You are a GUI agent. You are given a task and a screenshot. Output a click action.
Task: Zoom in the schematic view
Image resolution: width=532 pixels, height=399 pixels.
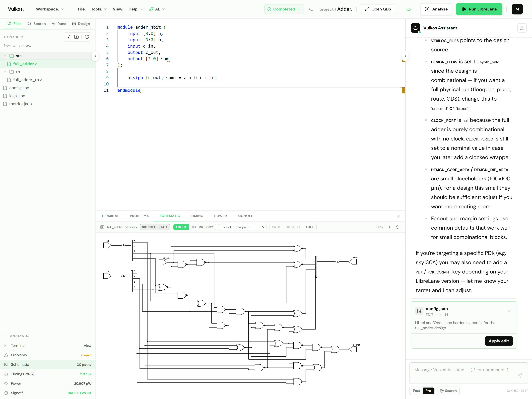(x=389, y=227)
